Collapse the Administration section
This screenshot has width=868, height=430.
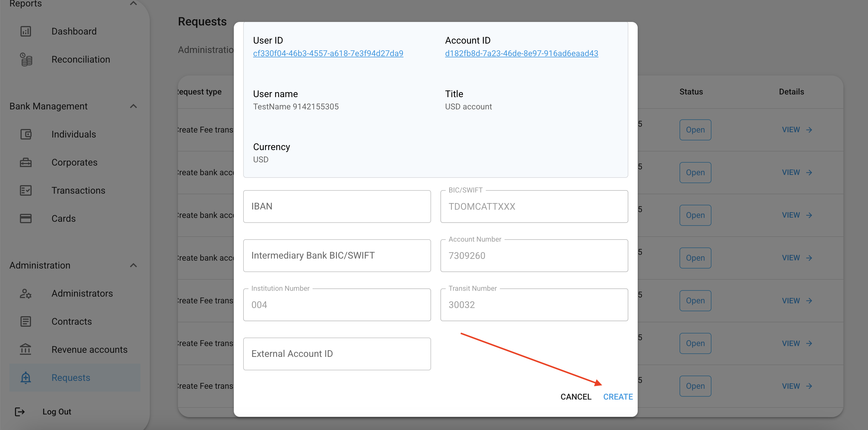[x=133, y=265]
